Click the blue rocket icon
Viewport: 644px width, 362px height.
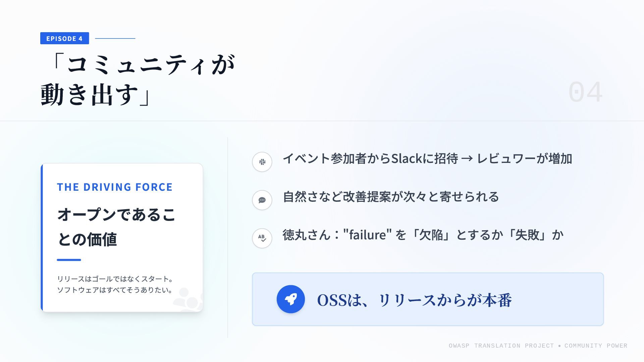[290, 299]
